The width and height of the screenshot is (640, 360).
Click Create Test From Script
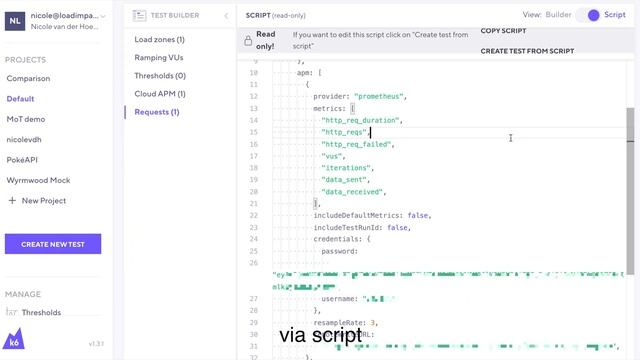[x=527, y=51]
